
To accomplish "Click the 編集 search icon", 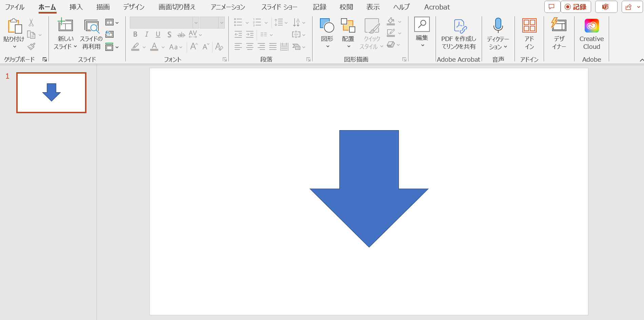I will pyautogui.click(x=422, y=24).
